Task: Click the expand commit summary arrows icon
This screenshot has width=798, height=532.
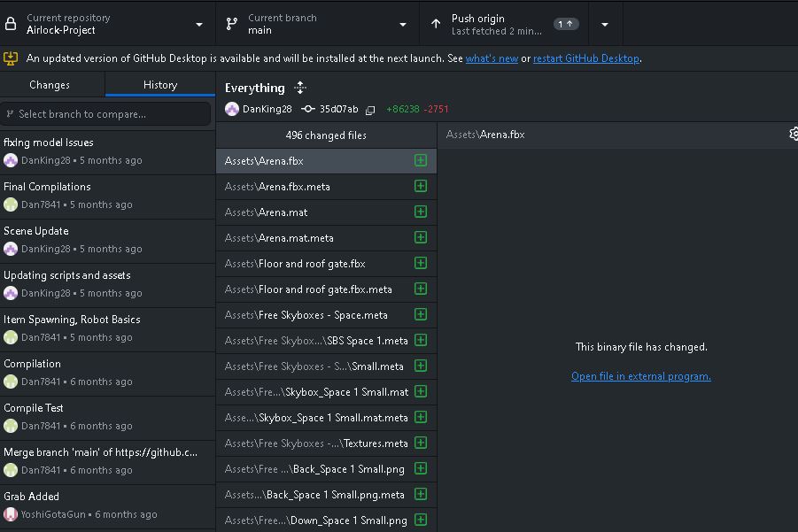Action: coord(300,88)
